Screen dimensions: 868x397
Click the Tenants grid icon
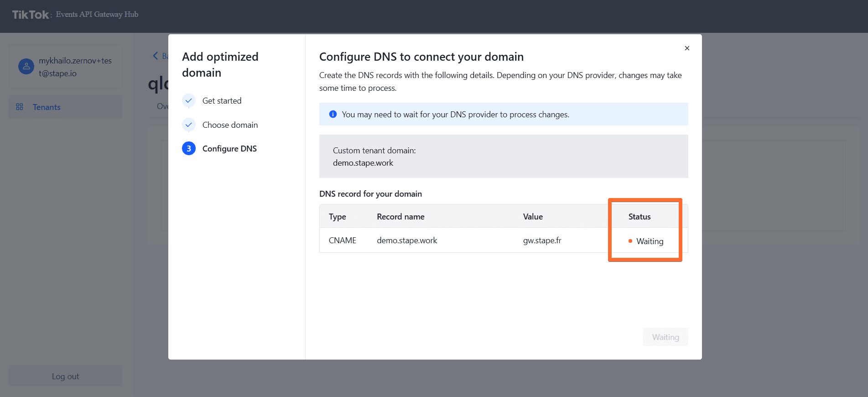[x=20, y=107]
